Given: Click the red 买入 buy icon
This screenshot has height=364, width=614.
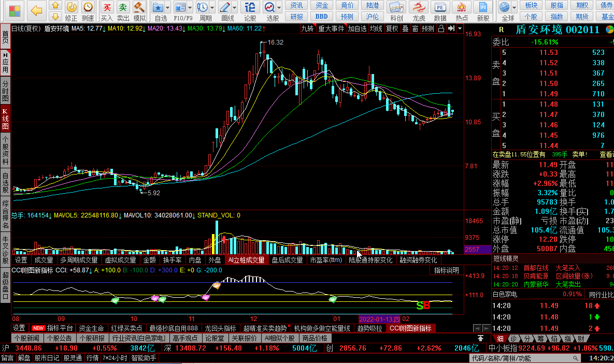Looking at the screenshot, I should coord(107,7).
